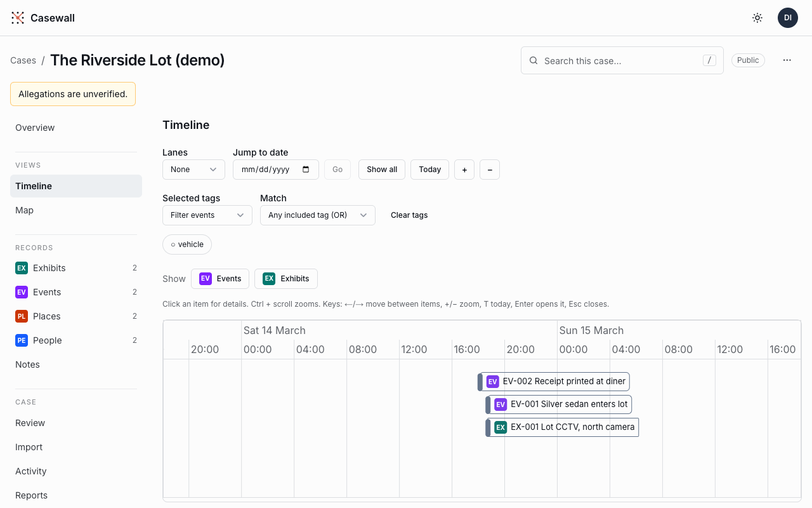
Task: Click the PE People icon in sidebar
Action: coord(22,340)
